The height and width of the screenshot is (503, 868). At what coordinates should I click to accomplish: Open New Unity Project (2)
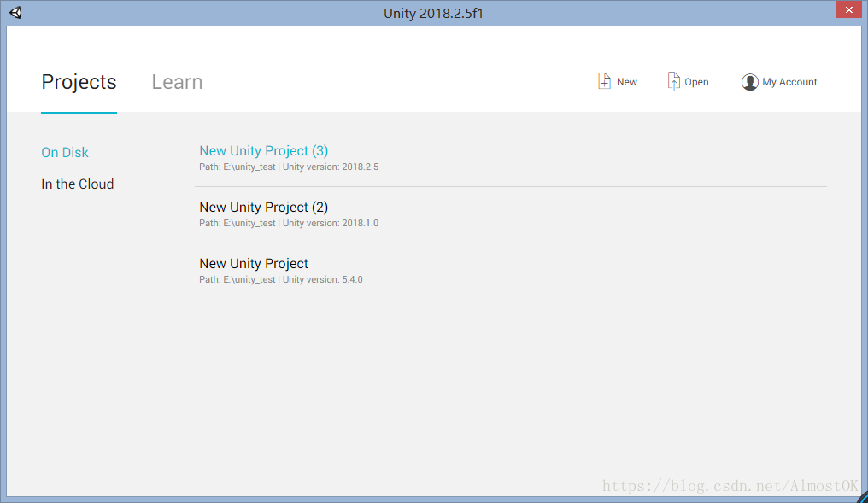[x=263, y=207]
